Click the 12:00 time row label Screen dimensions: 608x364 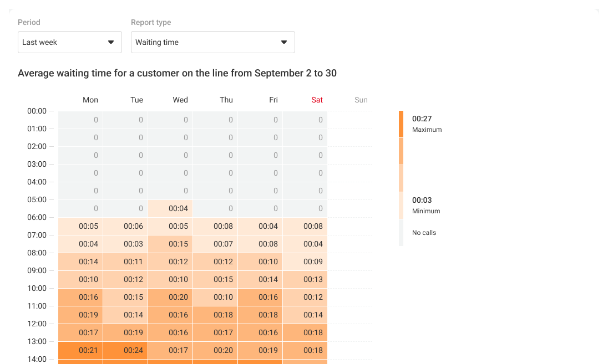pyautogui.click(x=37, y=324)
